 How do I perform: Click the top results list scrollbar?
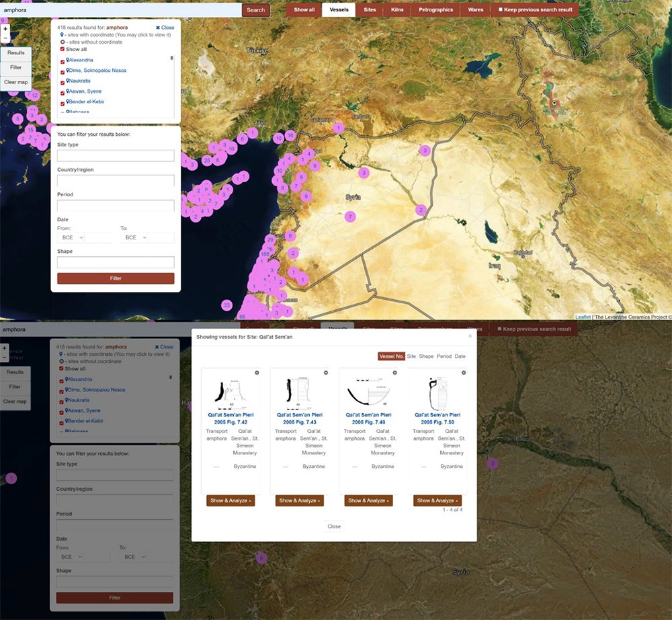172,57
